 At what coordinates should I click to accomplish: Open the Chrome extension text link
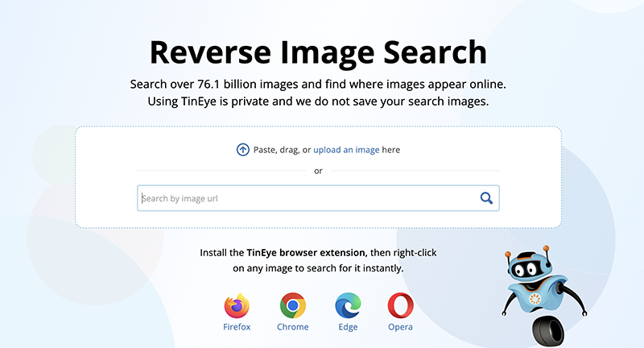click(x=293, y=327)
